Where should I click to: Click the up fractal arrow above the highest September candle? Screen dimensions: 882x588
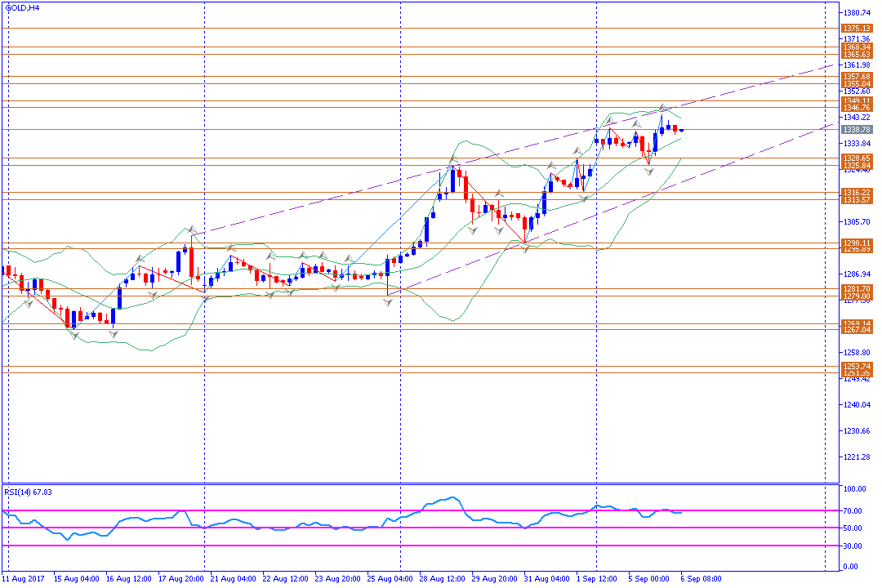pos(662,107)
